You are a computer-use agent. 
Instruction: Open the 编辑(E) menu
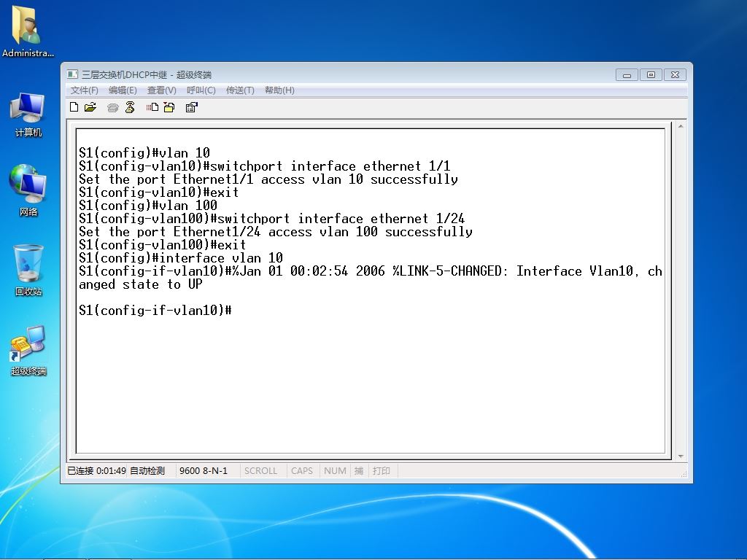[123, 90]
